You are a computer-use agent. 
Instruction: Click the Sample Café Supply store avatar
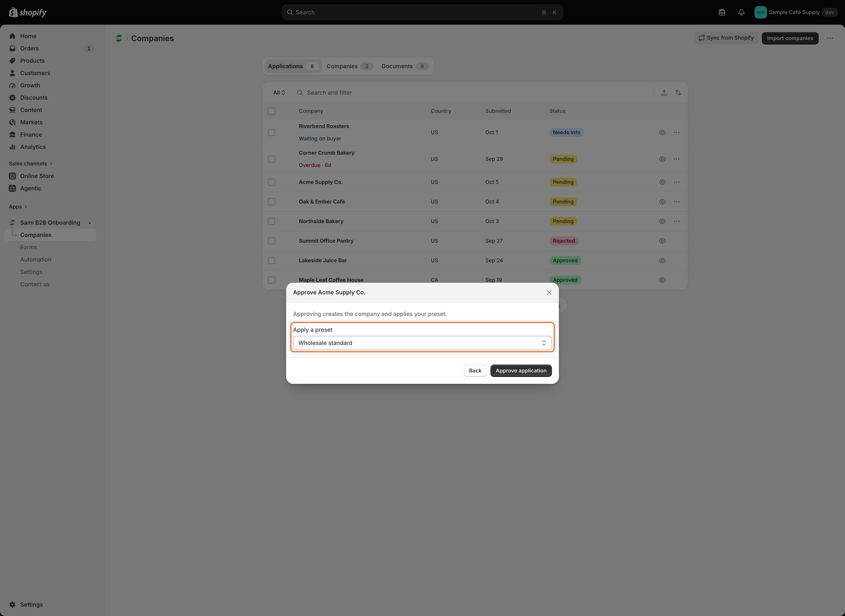tap(760, 12)
